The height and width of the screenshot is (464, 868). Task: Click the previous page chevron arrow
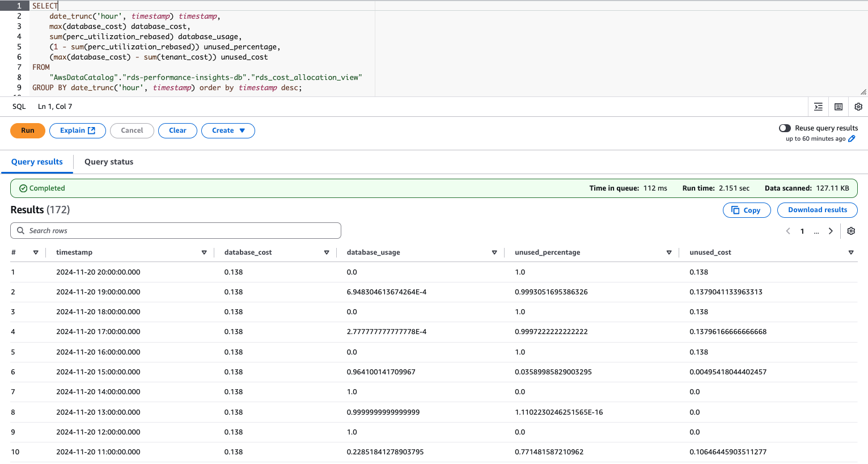point(788,231)
